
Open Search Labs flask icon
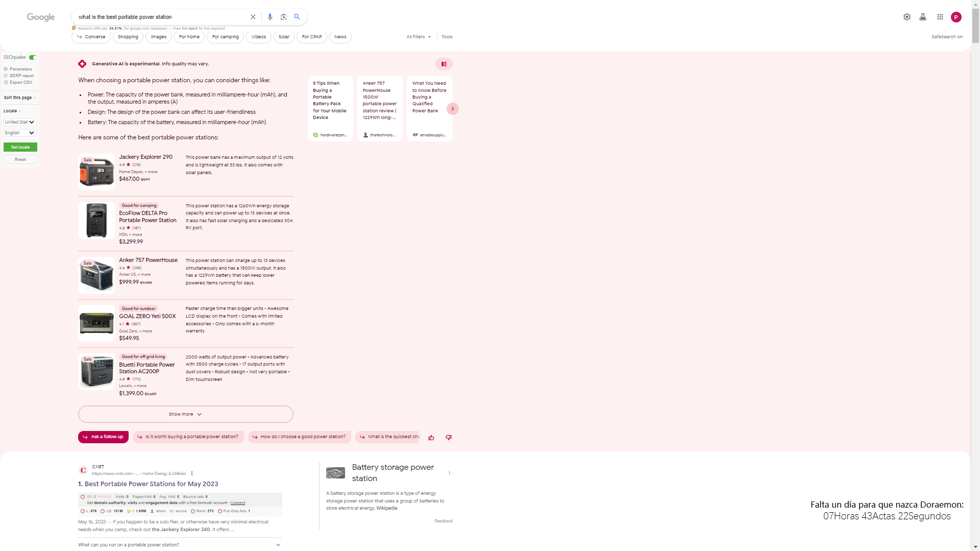(x=922, y=17)
